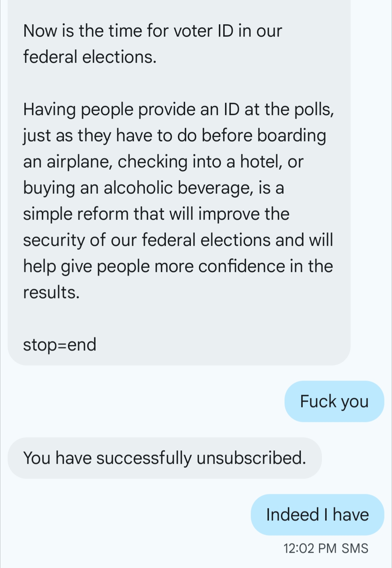Click the "stop=end" text in the message

60,345
